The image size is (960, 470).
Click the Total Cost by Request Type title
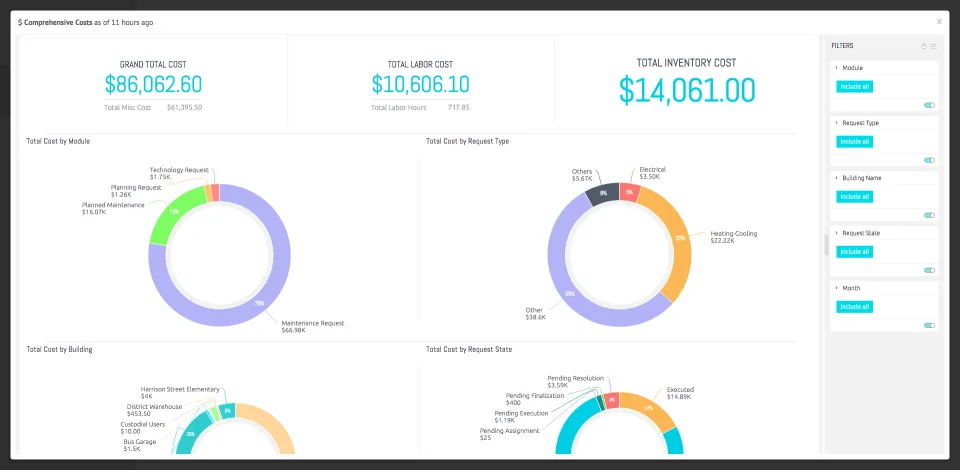(x=467, y=141)
